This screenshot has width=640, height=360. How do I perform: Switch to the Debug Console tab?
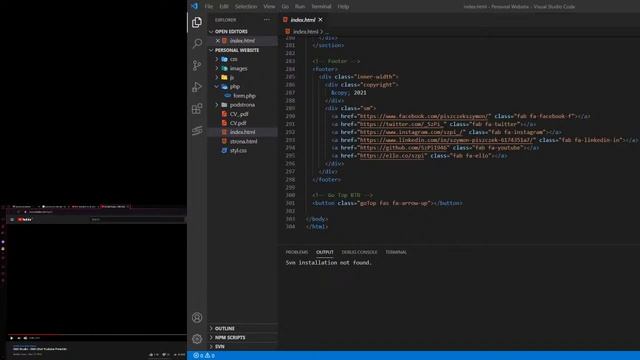359,252
